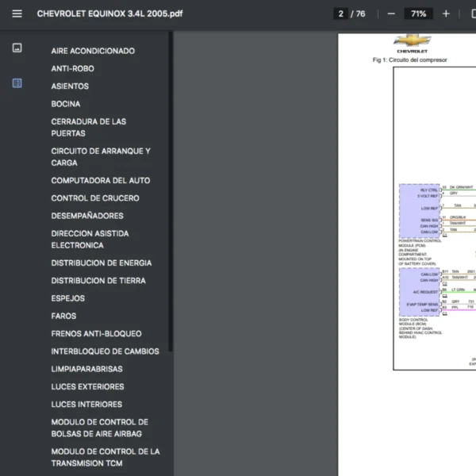Navigate to COMPUTADORA DEL AUTO
Screen dimensions: 476x476
[100, 180]
